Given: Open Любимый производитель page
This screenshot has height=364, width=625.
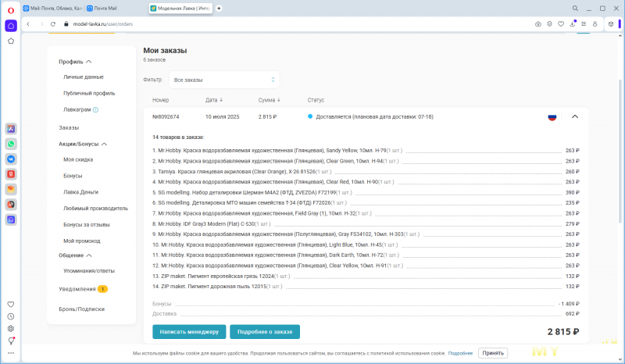Looking at the screenshot, I should coord(95,209).
